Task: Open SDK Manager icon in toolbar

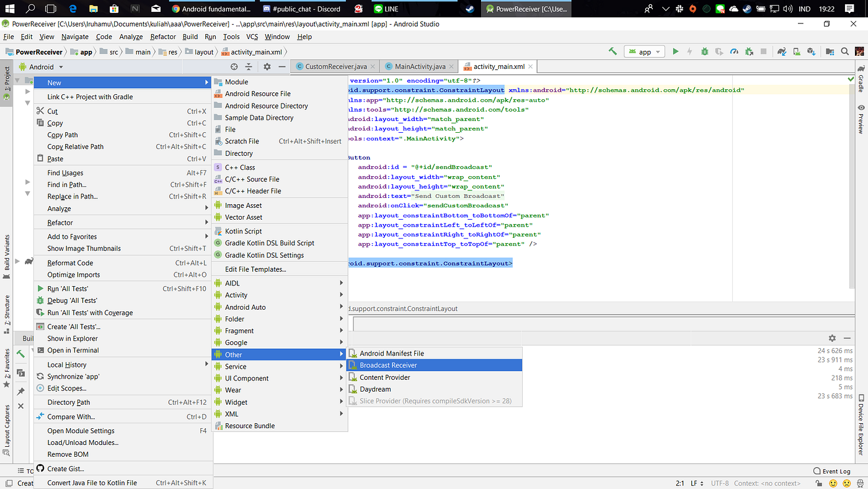Action: 812,52
